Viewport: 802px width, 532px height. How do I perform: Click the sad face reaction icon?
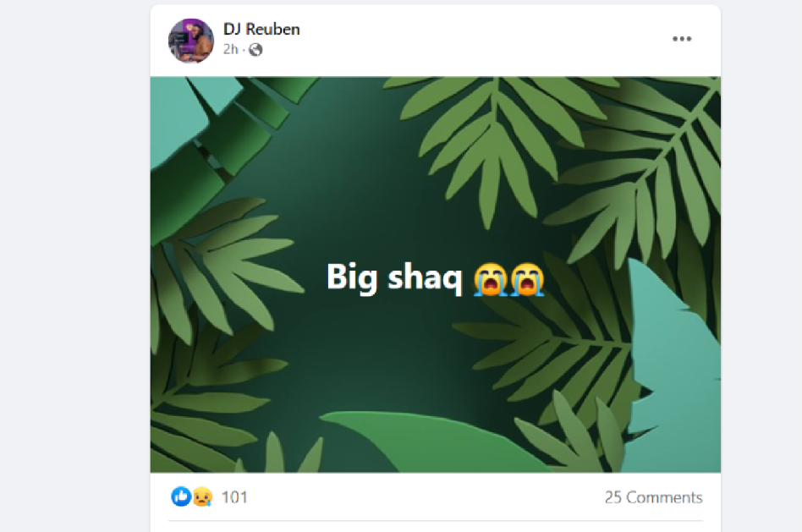pos(202,496)
